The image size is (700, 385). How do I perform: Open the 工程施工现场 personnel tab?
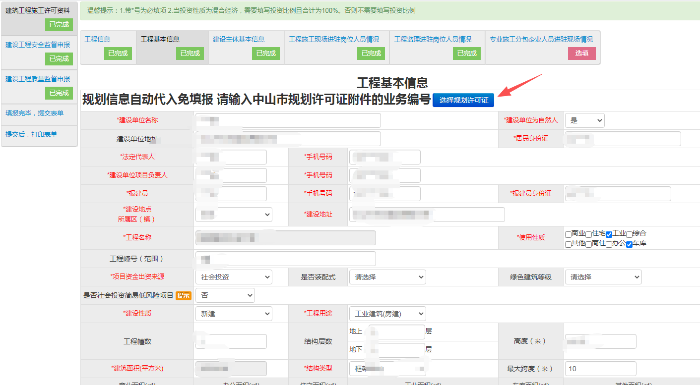click(337, 47)
